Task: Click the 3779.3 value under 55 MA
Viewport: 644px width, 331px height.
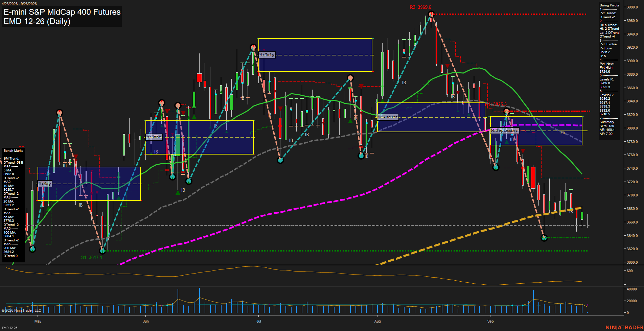Action: 9,221
